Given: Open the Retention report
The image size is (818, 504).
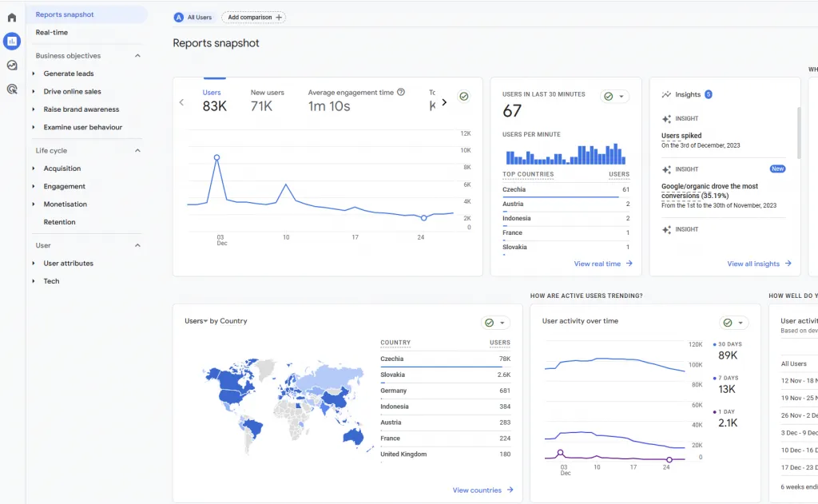Looking at the screenshot, I should 59,222.
